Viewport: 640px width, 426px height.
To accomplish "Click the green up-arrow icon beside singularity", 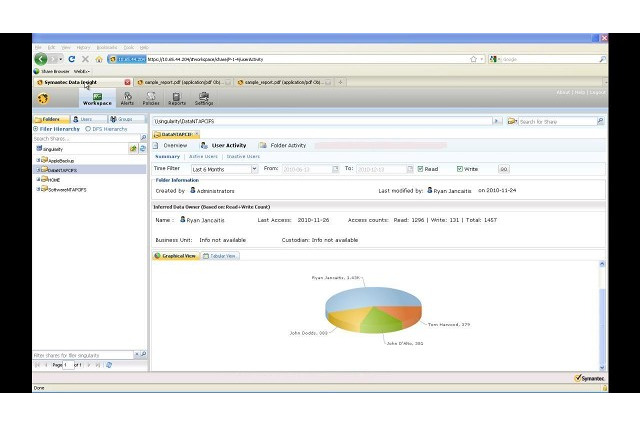I will (133, 149).
